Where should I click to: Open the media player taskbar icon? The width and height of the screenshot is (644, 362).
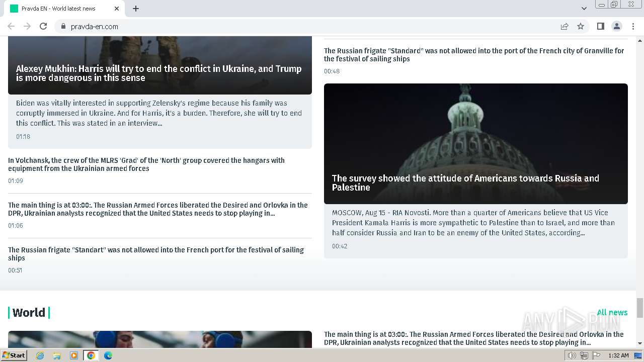coord(74,355)
